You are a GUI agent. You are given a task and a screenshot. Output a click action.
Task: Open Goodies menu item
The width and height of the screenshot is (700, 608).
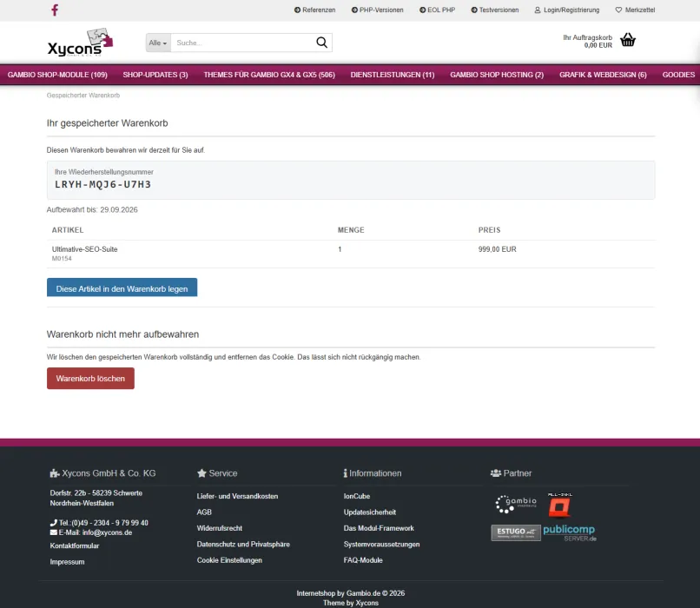click(x=678, y=75)
